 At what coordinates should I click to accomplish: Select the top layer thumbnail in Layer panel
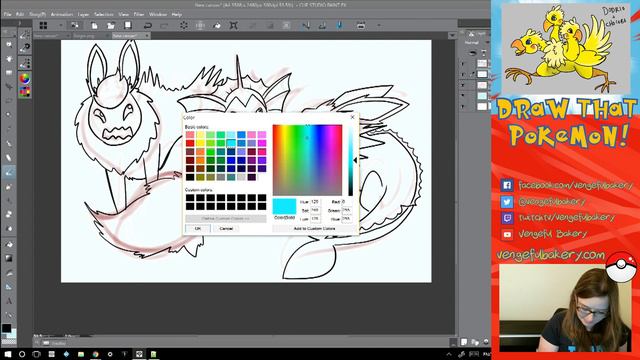(482, 63)
